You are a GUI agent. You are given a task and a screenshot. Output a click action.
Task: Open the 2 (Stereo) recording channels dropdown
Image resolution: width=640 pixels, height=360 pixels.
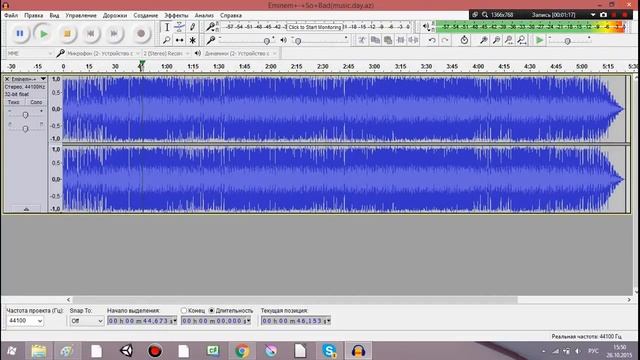166,53
